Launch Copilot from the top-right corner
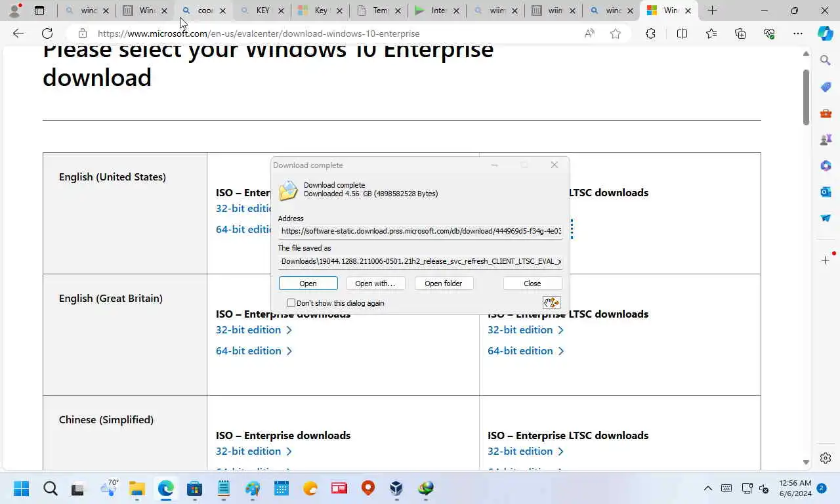Viewport: 840px width, 504px height. pyautogui.click(x=826, y=33)
